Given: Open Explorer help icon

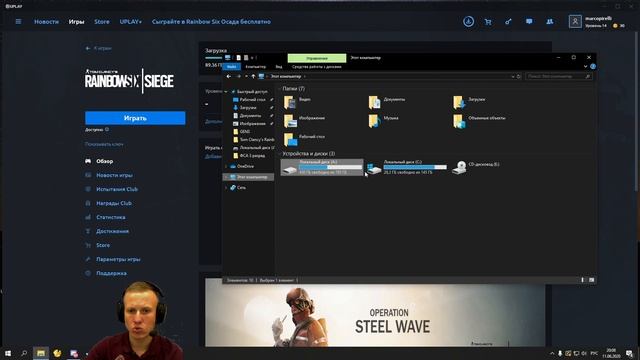Looking at the screenshot, I should pos(593,67).
